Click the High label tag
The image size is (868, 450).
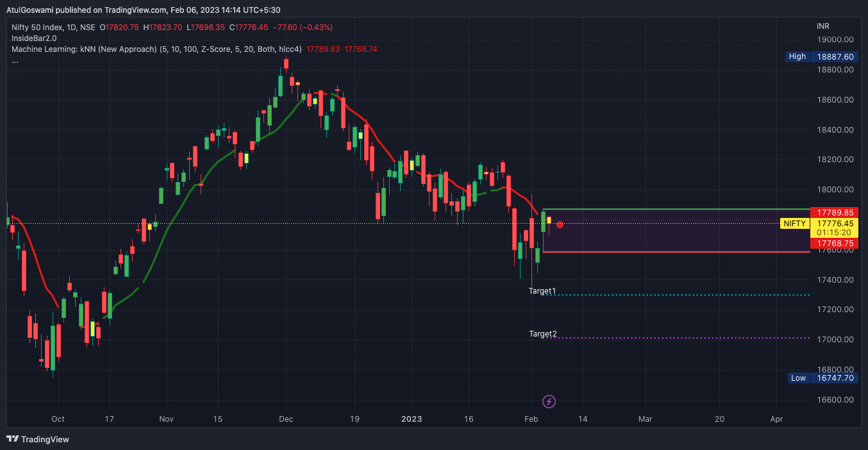797,56
